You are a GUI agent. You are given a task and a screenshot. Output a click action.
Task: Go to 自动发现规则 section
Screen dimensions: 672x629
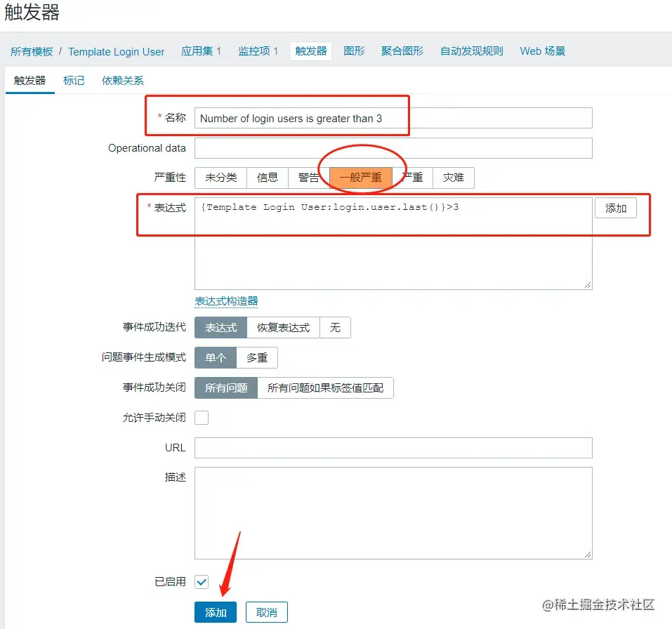point(472,51)
